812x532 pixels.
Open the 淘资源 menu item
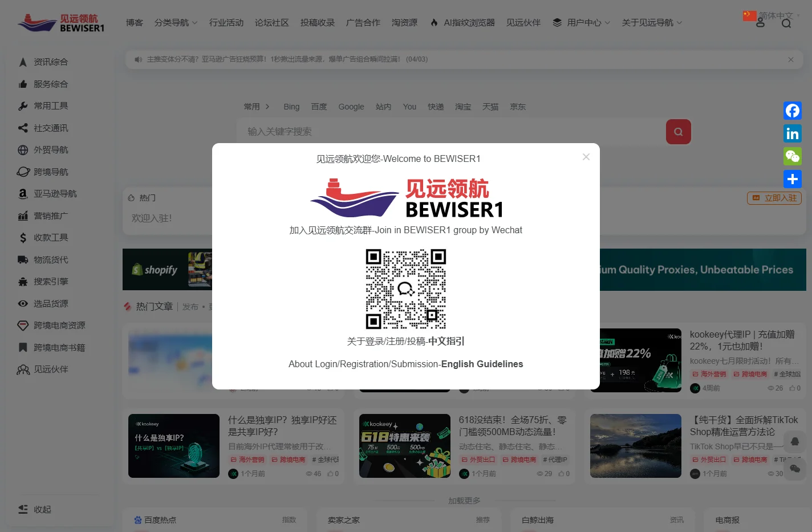(x=405, y=23)
